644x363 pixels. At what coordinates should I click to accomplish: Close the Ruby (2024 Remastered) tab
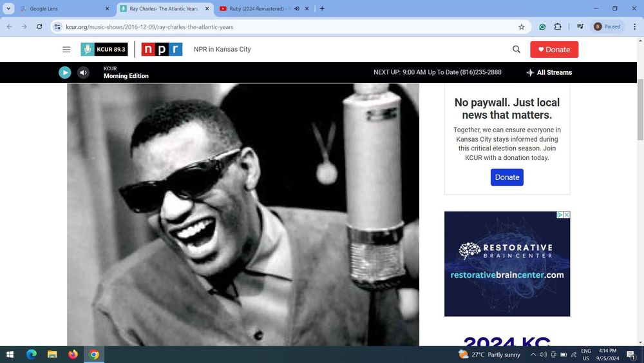(307, 8)
